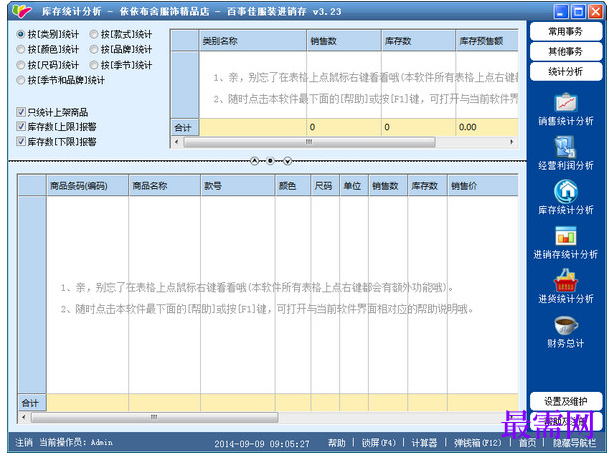
Task: Click upper table 销售数 column header
Action: 344,41
